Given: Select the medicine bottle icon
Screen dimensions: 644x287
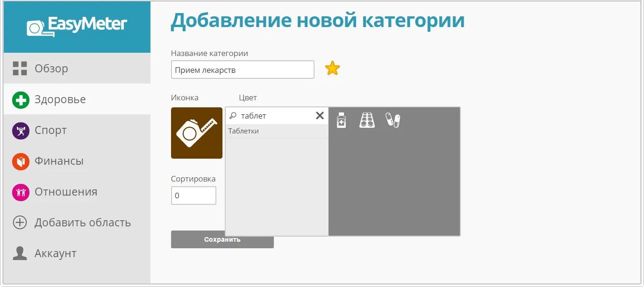Looking at the screenshot, I should [341, 120].
